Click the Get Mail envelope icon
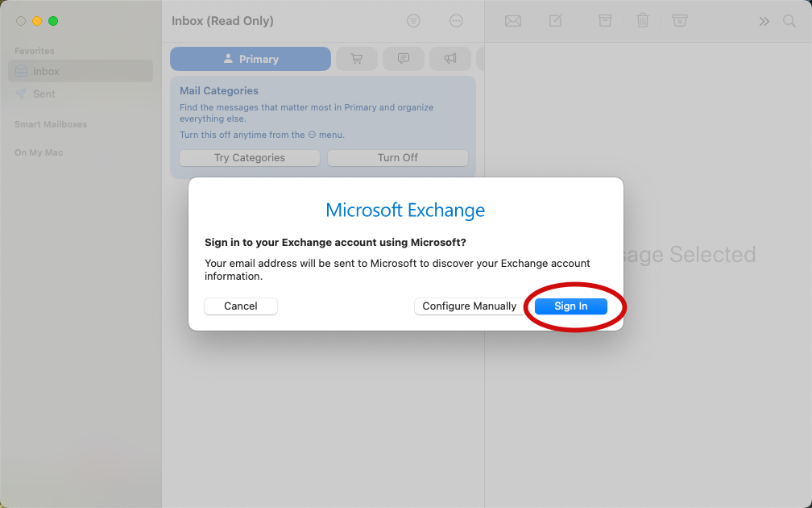Screen dimensions: 812x508 [512, 21]
